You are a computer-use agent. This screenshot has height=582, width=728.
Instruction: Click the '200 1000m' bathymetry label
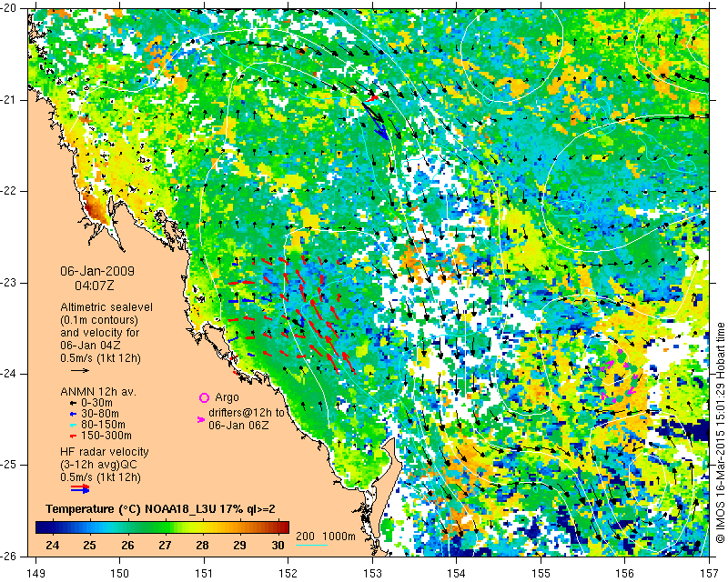tap(326, 537)
